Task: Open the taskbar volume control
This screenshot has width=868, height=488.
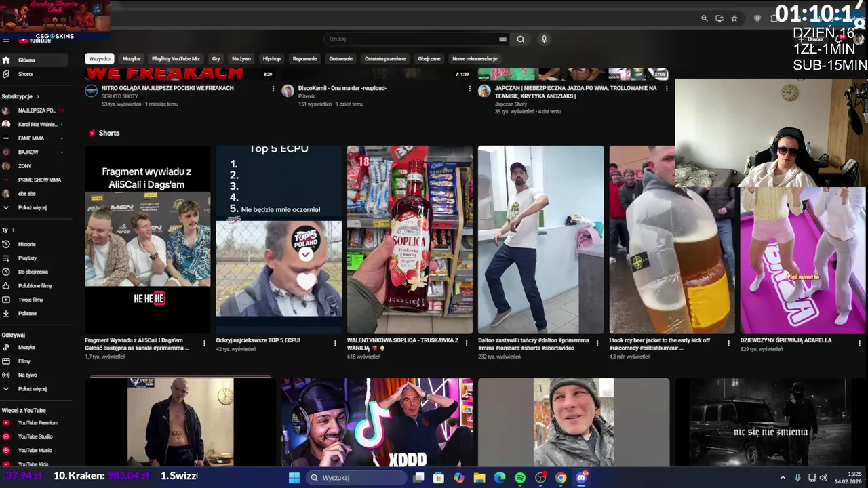Action: (x=823, y=478)
